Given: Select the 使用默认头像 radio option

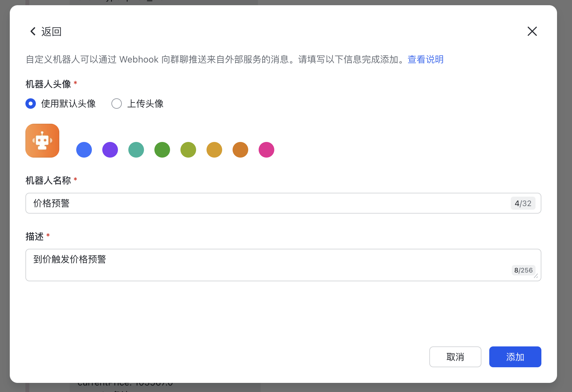Looking at the screenshot, I should 30,104.
